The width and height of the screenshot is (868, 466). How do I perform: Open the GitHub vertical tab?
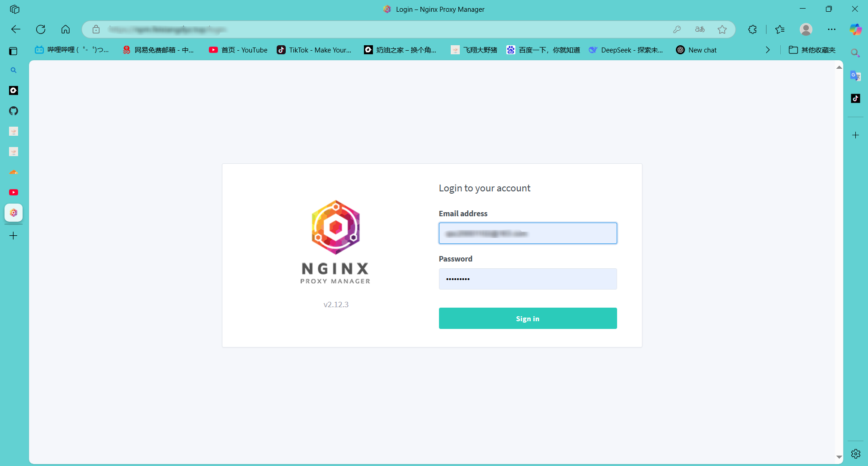[x=14, y=111]
